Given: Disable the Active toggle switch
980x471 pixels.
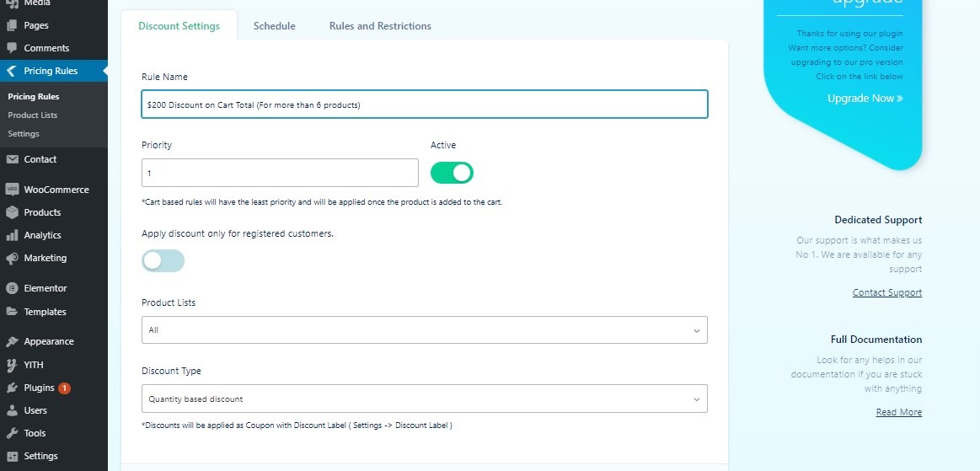Looking at the screenshot, I should [452, 173].
